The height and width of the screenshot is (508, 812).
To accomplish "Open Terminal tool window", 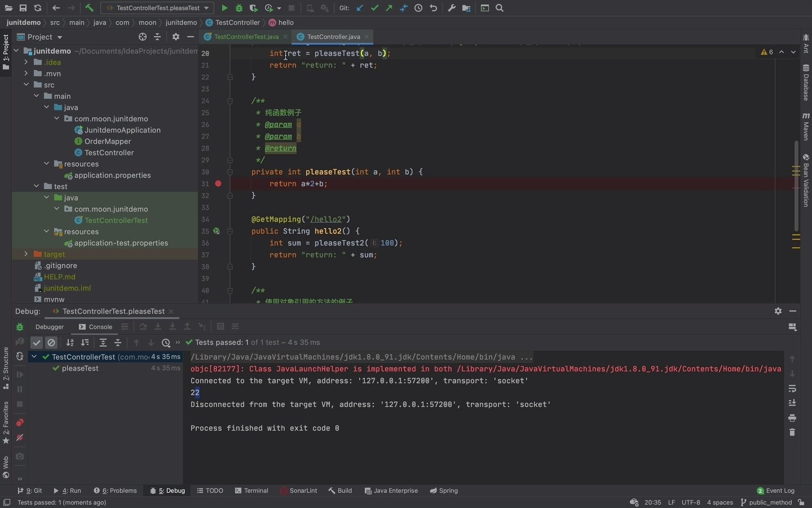I will pos(251,491).
